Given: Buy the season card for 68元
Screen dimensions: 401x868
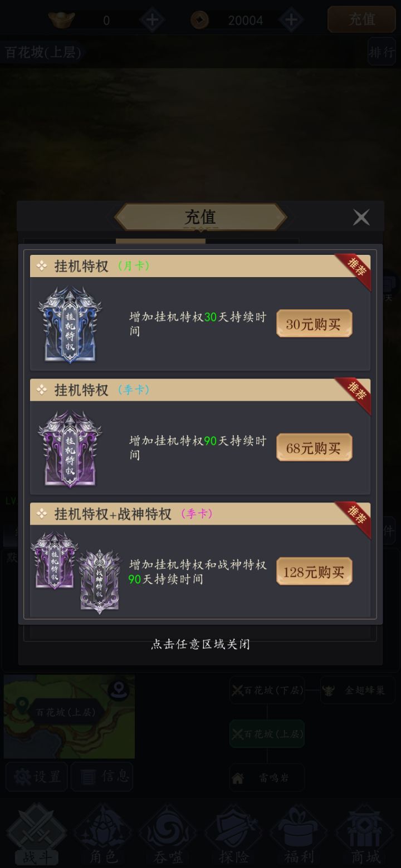Looking at the screenshot, I should point(314,448).
